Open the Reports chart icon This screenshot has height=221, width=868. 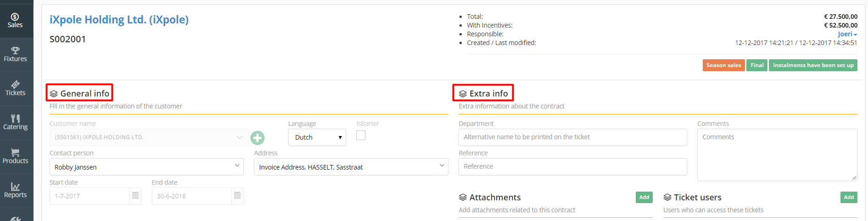pyautogui.click(x=15, y=187)
